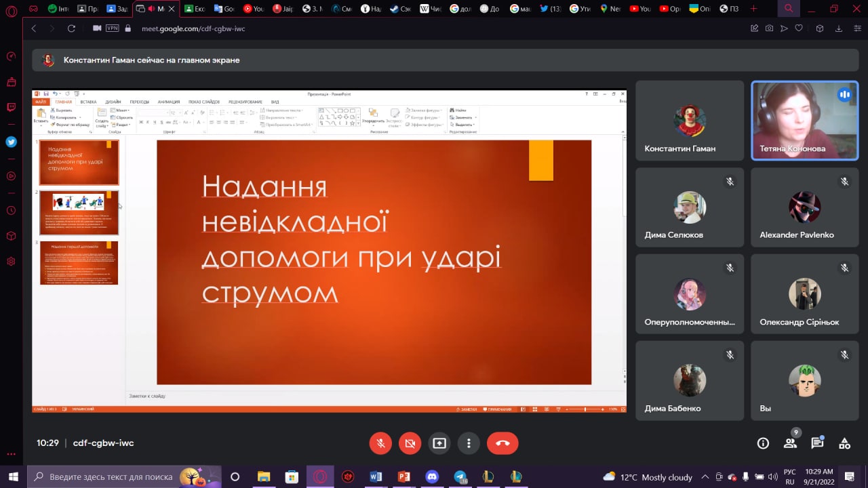Adjust the PowerPoint zoom slider in status bar
Image resolution: width=868 pixels, height=488 pixels.
(585, 409)
